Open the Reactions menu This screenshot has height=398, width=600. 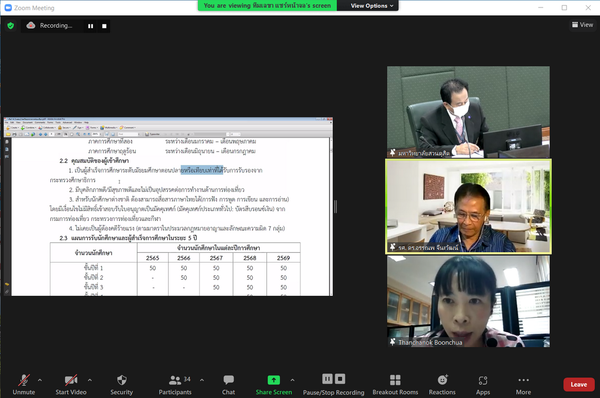click(442, 384)
